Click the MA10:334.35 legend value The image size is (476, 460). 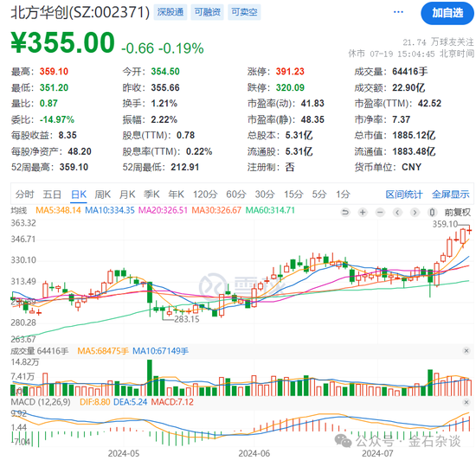pos(110,210)
